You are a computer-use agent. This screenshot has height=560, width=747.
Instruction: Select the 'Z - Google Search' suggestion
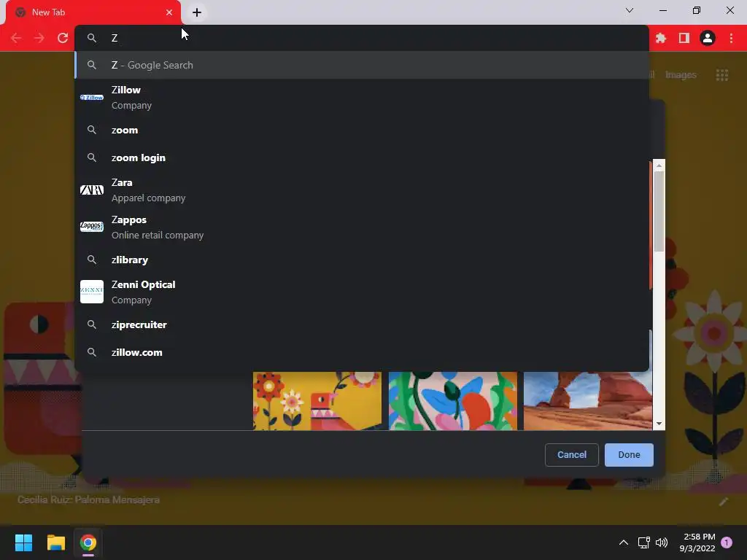tap(362, 65)
